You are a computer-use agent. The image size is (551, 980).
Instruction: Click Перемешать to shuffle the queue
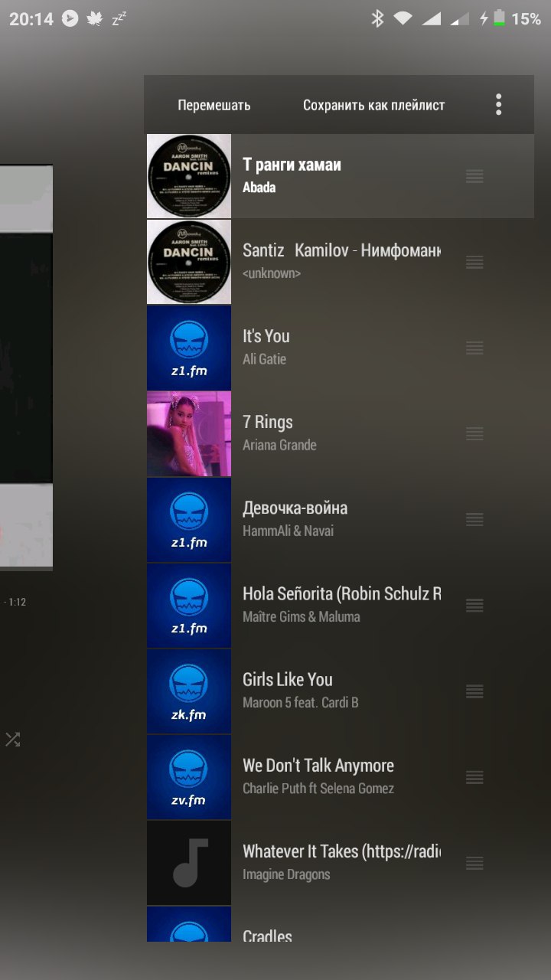[214, 106]
